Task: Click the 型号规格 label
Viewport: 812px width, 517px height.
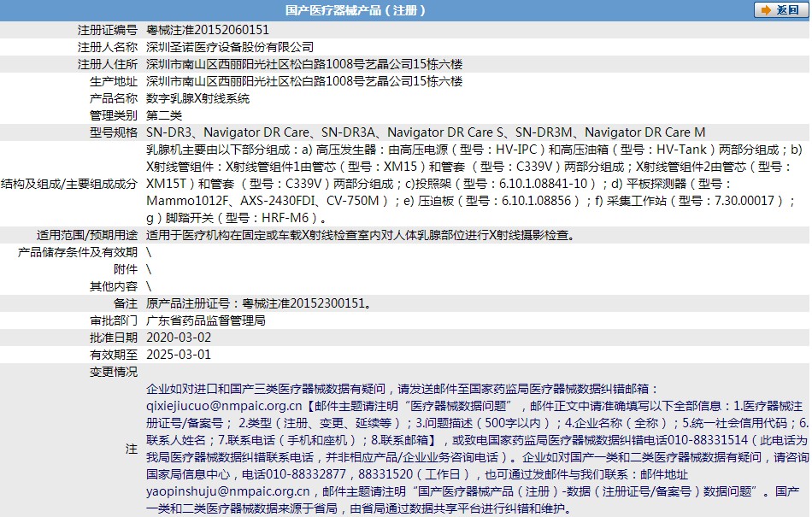Action: [x=114, y=132]
